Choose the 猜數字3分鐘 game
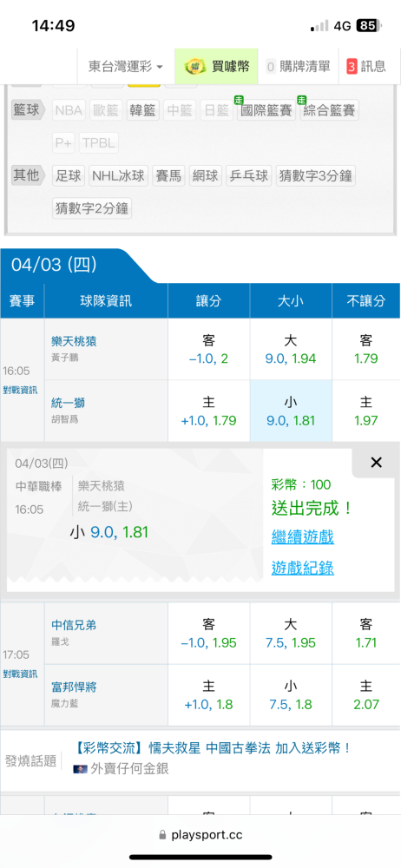 315,176
